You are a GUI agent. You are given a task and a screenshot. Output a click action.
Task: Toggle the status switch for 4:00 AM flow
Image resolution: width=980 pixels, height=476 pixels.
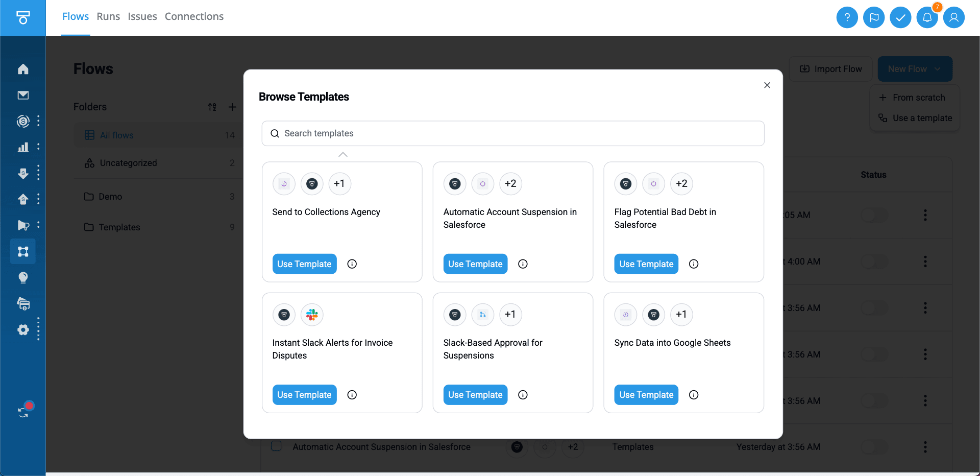[874, 261]
